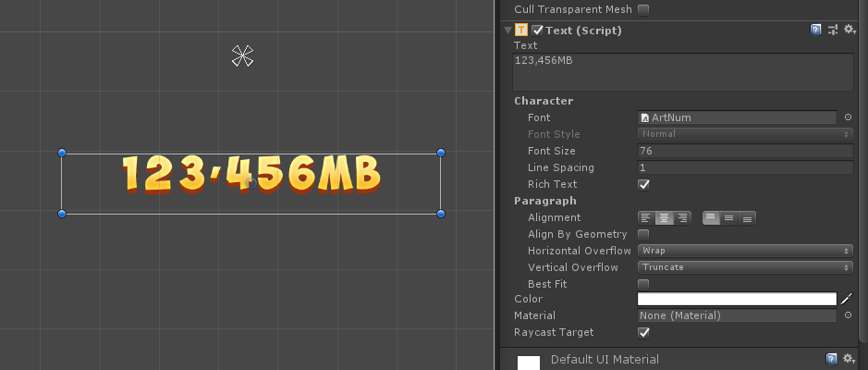Open Material object picker circle
The height and width of the screenshot is (370, 868).
coord(848,315)
